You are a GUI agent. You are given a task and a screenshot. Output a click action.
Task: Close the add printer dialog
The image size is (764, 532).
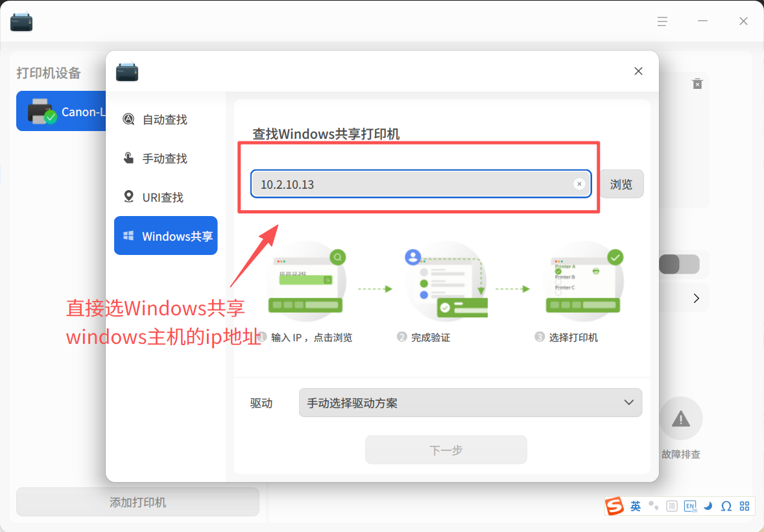[638, 71]
